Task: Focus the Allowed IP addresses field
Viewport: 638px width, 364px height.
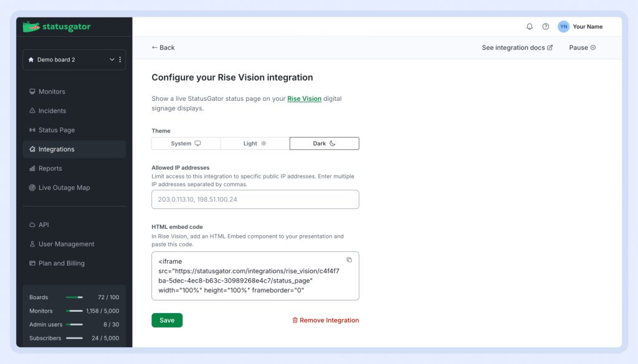Action: click(x=255, y=200)
